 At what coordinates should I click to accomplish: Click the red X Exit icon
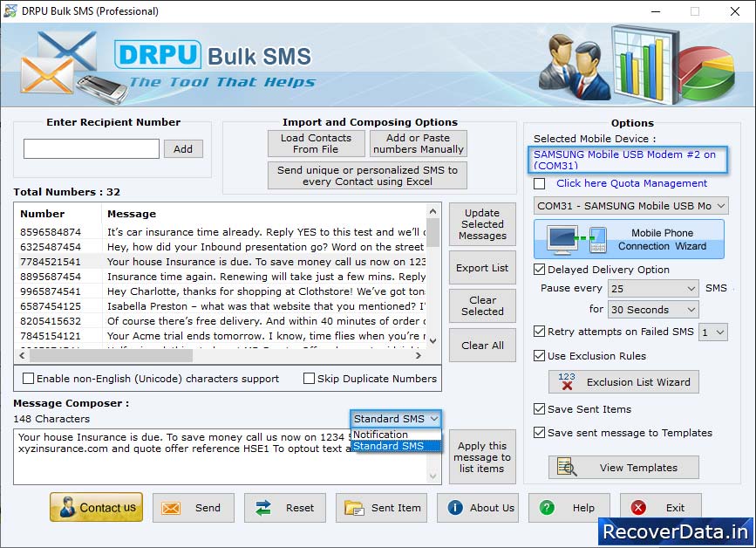click(x=638, y=508)
